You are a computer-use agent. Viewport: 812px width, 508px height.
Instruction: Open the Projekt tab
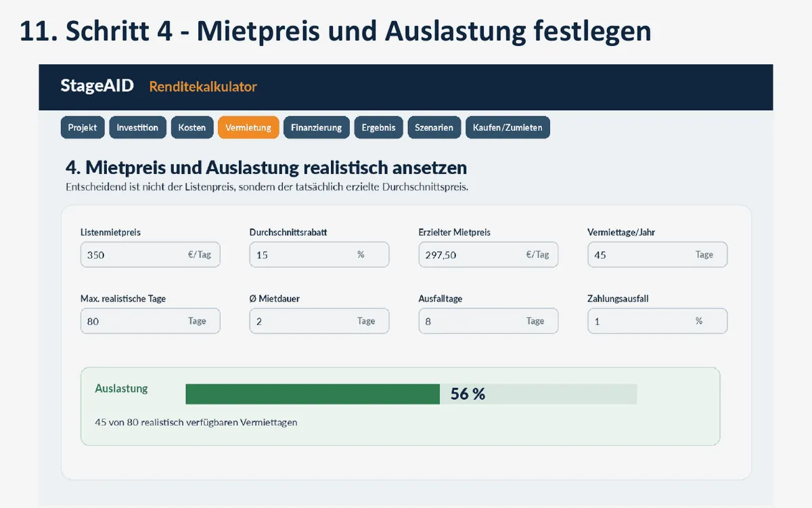(x=83, y=127)
